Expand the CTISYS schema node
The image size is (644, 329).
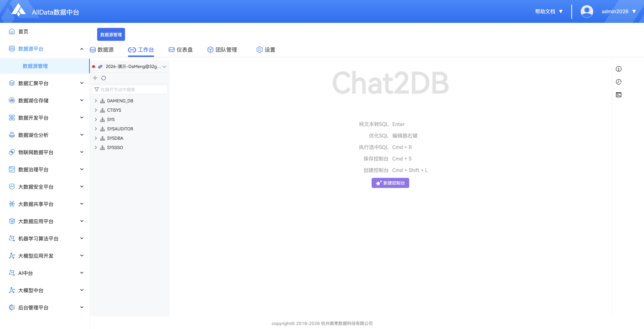(x=96, y=110)
